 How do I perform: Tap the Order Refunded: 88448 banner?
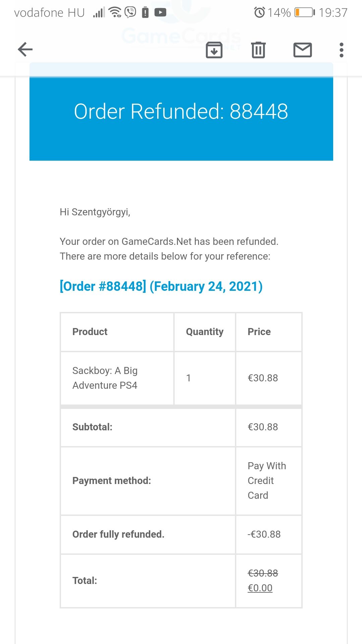click(181, 112)
